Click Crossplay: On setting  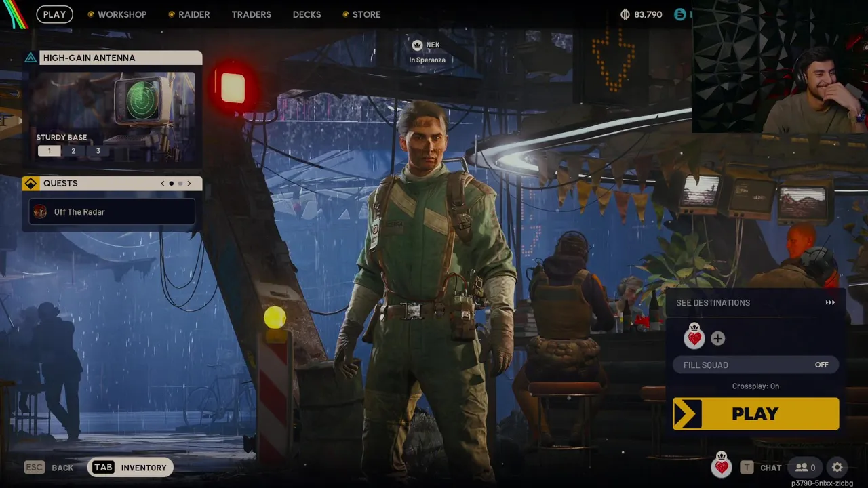[755, 386]
